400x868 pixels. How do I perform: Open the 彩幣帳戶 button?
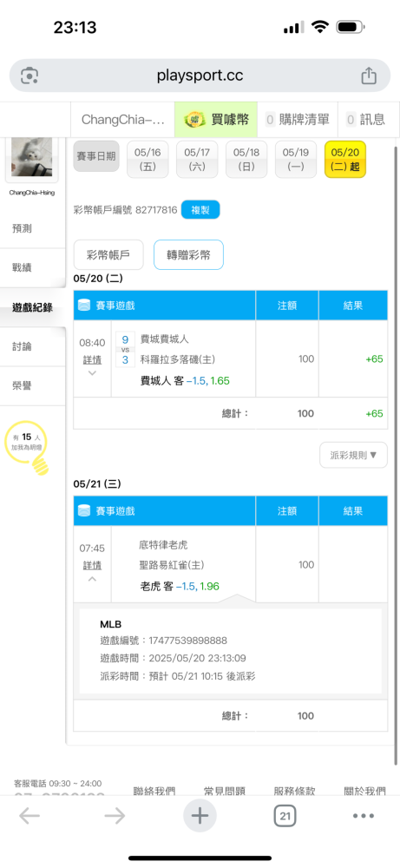108,254
